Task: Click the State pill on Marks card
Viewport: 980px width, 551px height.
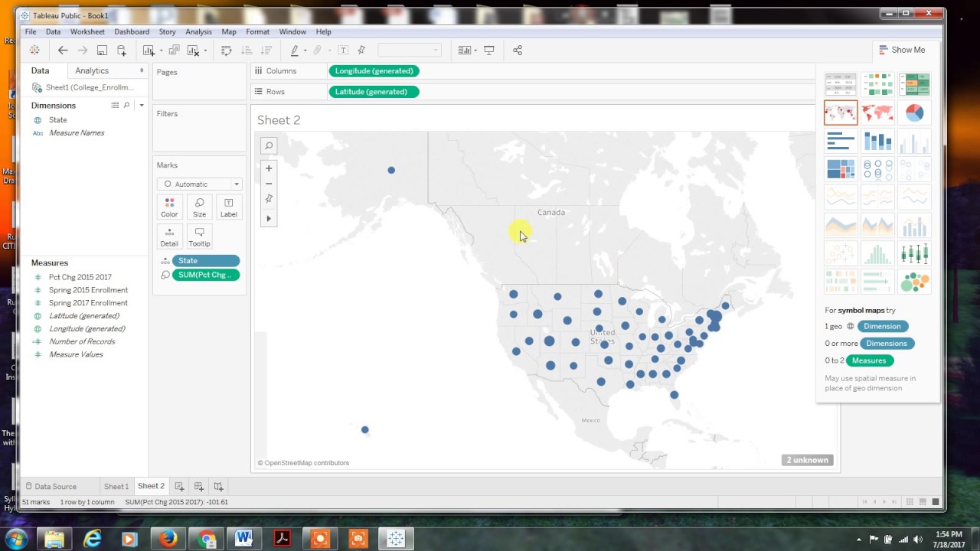Action: pyautogui.click(x=206, y=261)
